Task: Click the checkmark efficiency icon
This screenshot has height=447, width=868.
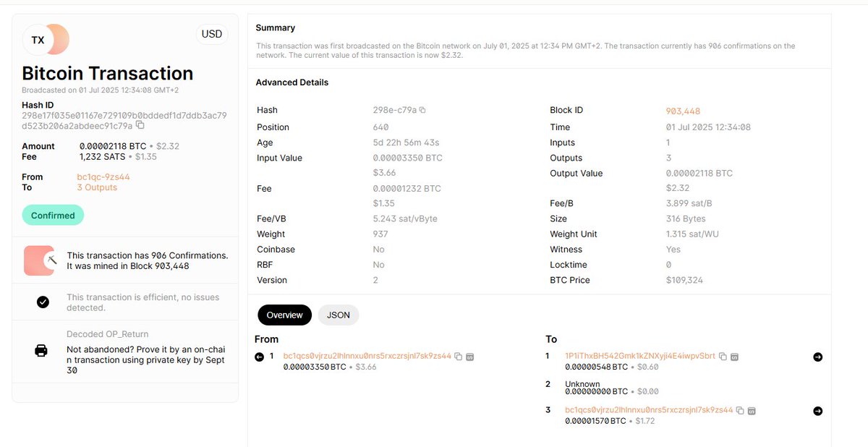Action: (43, 302)
